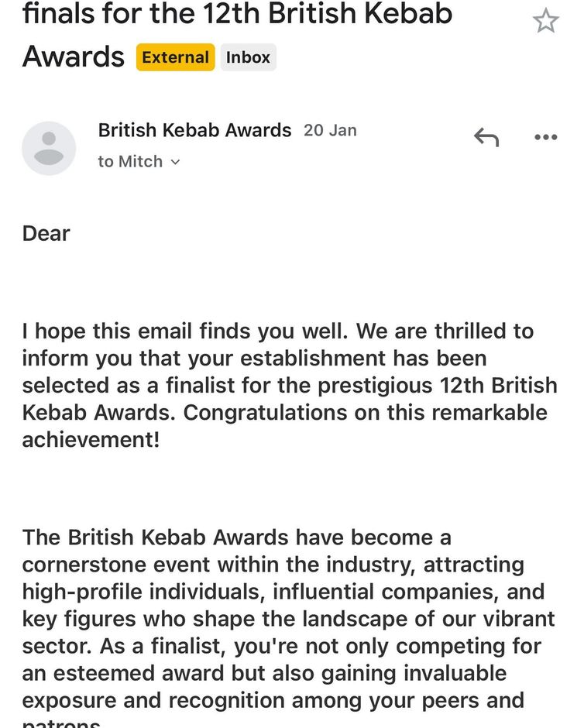Open message options via the ellipsis icon

546,137
